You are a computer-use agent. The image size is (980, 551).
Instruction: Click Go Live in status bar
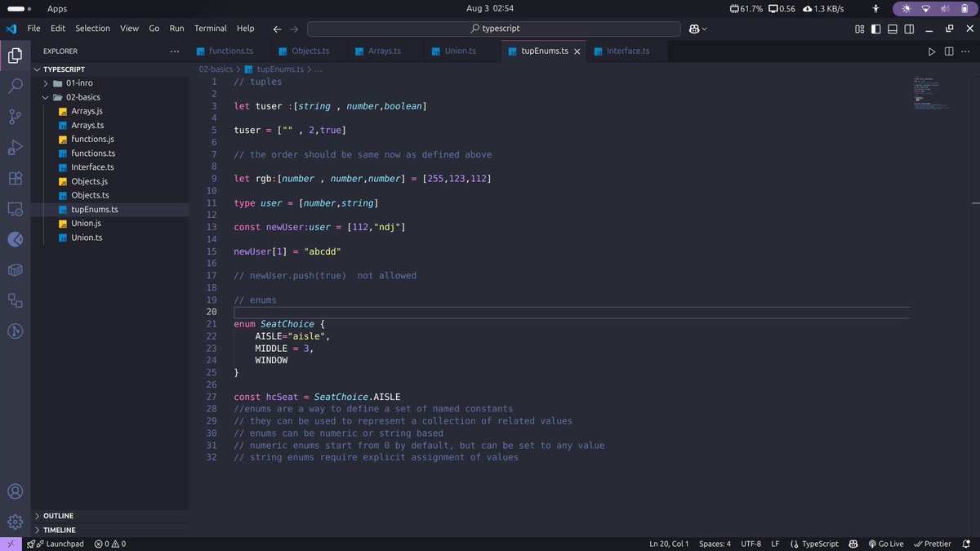point(885,544)
